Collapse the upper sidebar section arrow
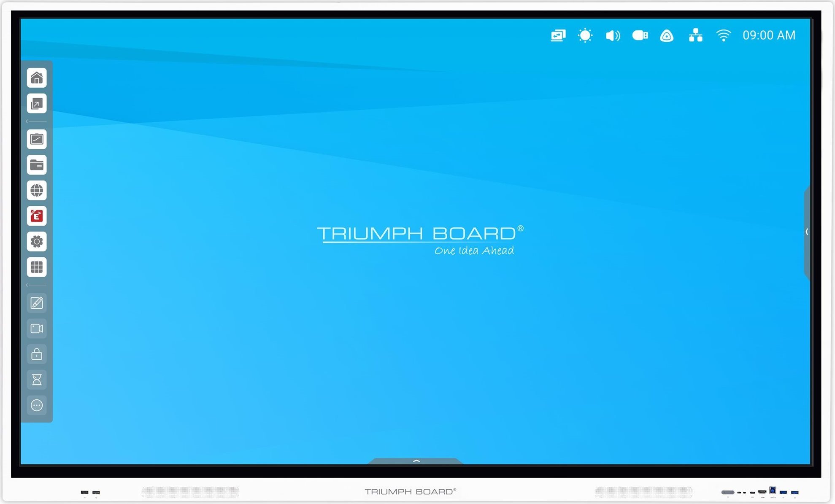 coord(27,121)
